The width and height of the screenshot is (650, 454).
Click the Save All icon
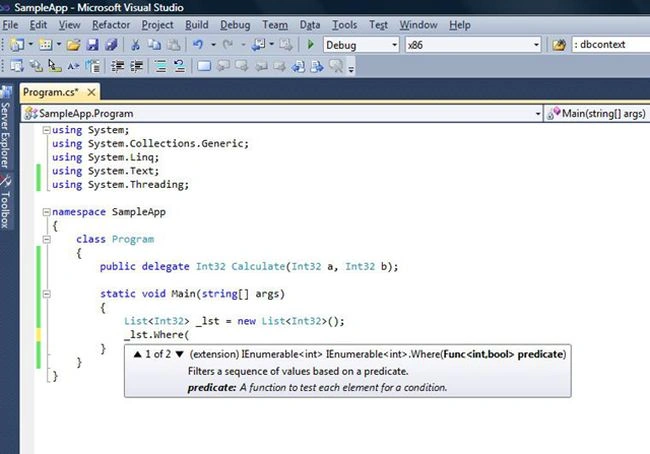coord(111,44)
